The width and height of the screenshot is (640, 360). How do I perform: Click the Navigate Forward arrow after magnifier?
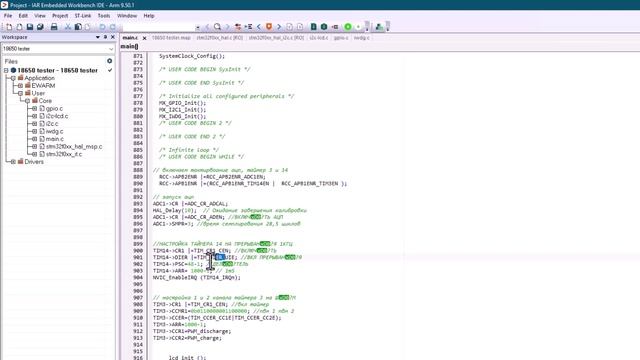227,27
